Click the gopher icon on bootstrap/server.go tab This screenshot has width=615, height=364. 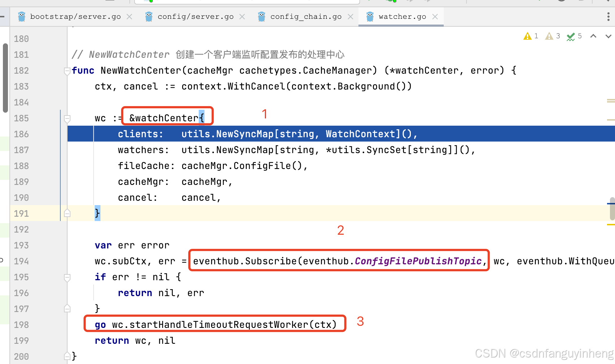point(22,17)
